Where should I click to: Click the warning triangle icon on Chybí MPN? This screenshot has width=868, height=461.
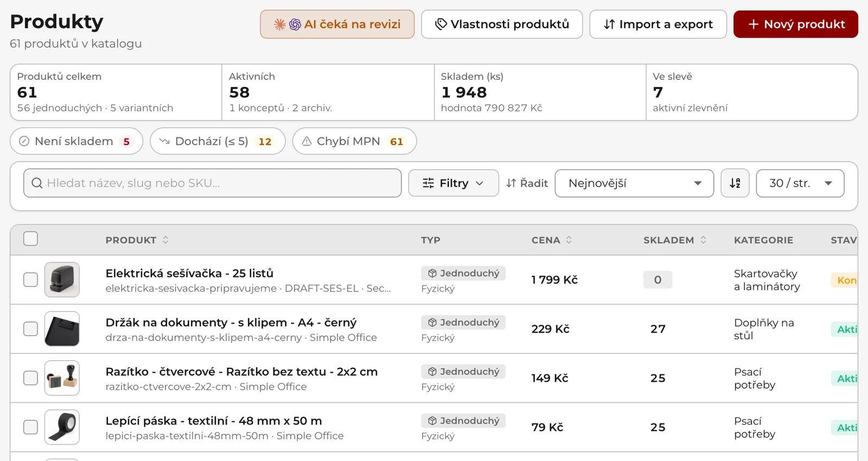[x=307, y=141]
